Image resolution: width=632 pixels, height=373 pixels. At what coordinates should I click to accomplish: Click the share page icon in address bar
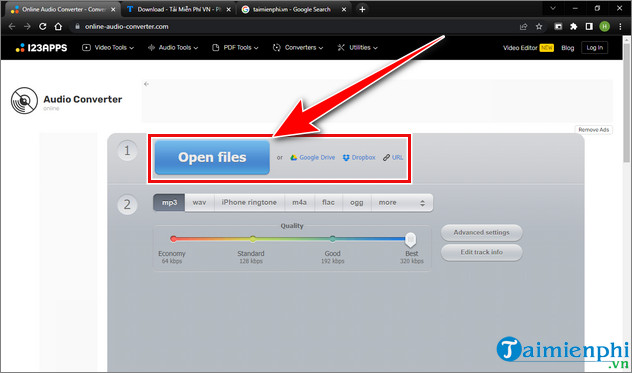click(x=524, y=27)
